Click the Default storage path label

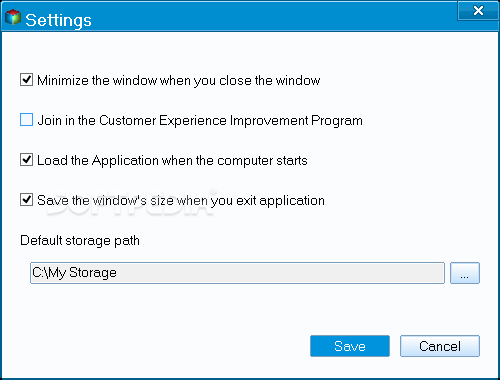coord(80,240)
